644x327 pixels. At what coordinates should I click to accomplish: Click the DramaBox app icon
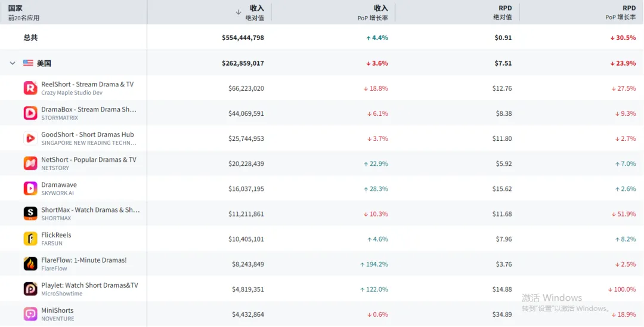pos(30,113)
